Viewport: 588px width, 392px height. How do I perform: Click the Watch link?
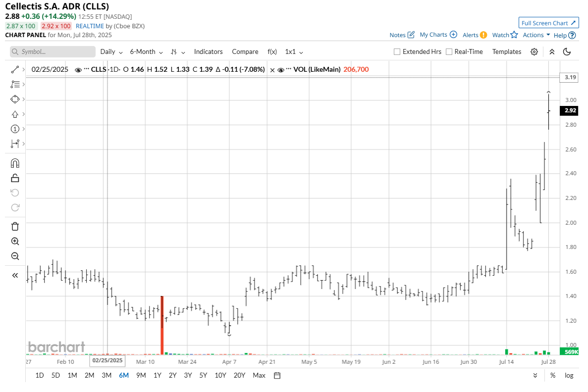[501, 35]
